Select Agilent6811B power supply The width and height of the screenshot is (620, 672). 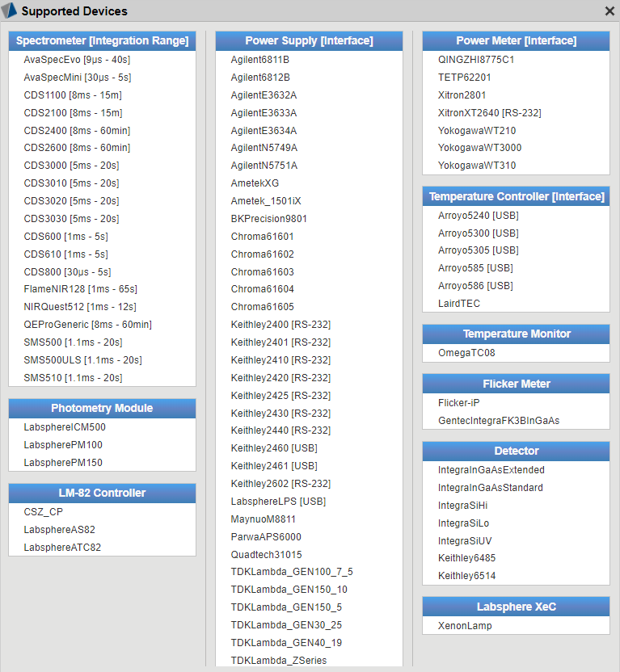coord(260,60)
